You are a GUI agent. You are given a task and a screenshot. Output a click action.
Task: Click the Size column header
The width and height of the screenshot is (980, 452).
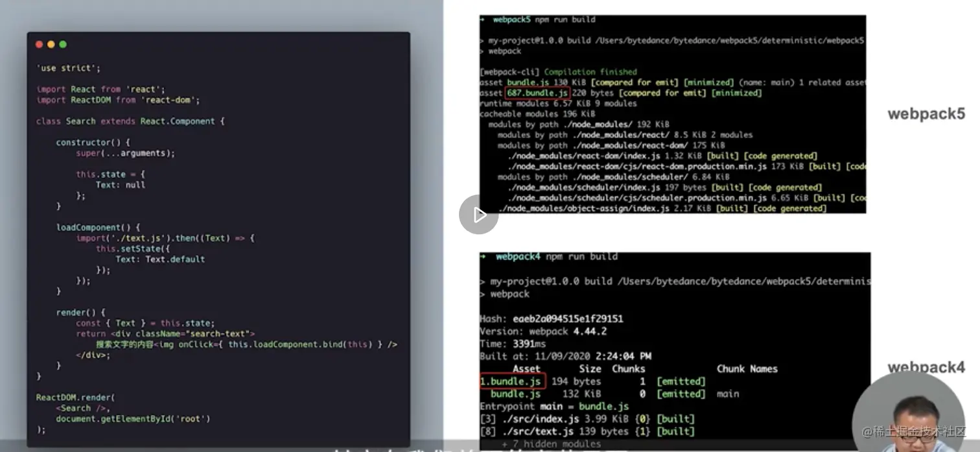coord(591,369)
